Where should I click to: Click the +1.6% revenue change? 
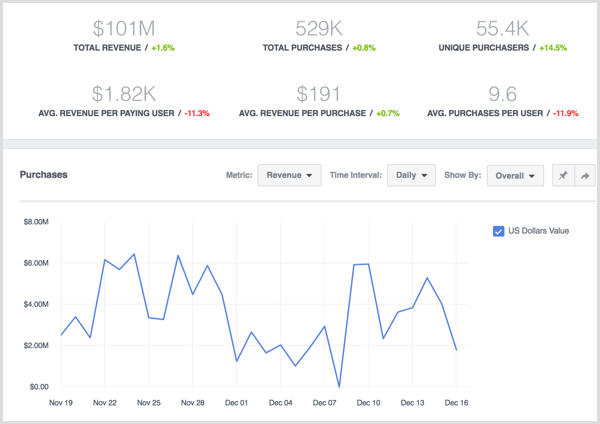point(163,48)
